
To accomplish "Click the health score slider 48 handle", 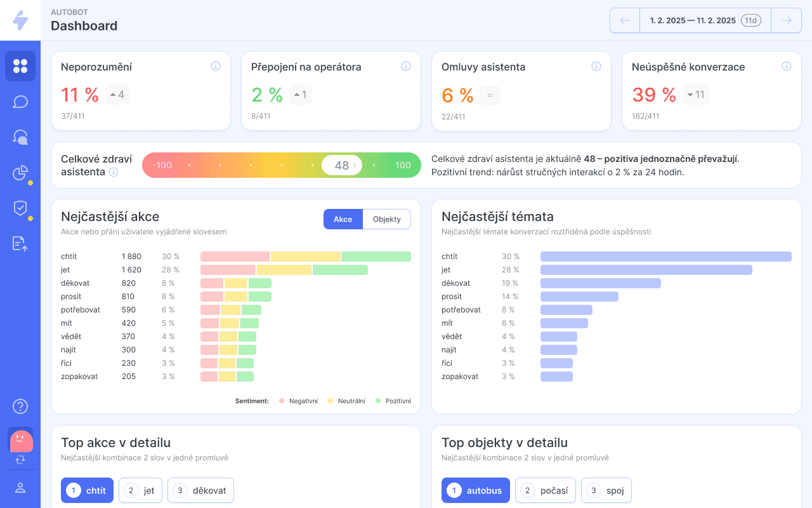I will pos(341,165).
